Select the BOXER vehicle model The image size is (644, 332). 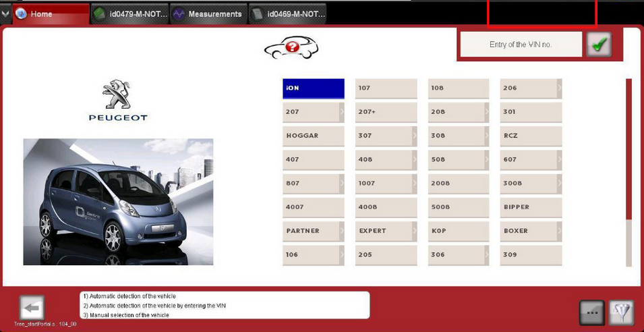[x=531, y=231]
